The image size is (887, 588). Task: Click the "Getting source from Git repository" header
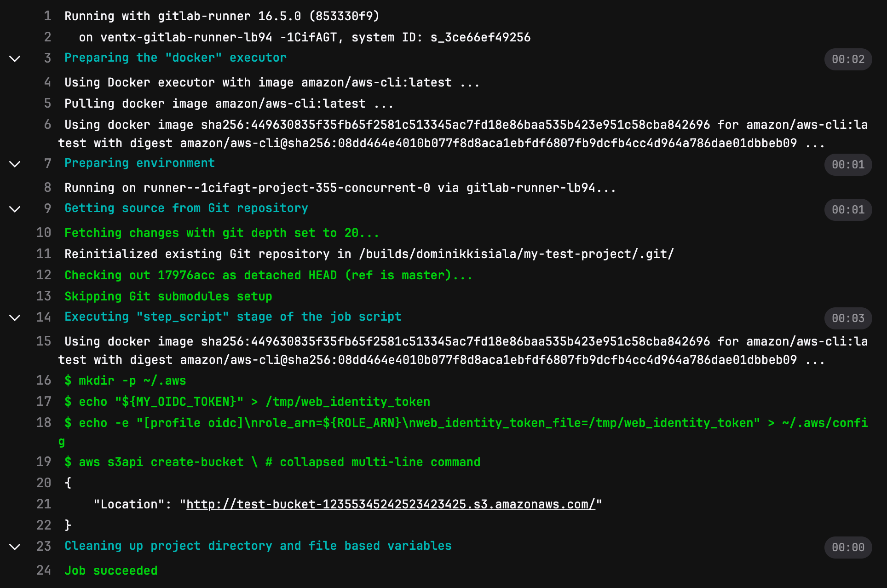186,208
